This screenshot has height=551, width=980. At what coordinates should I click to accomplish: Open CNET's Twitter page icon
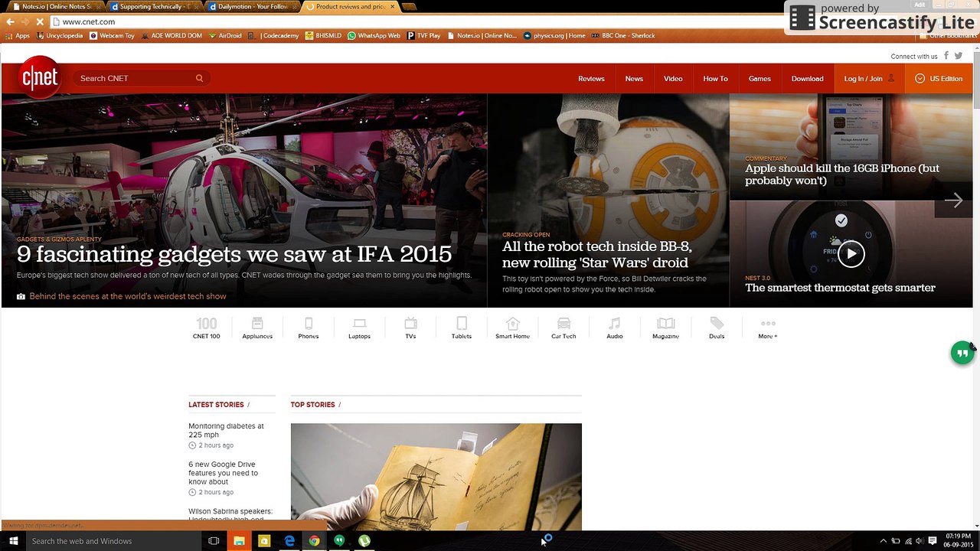point(960,56)
